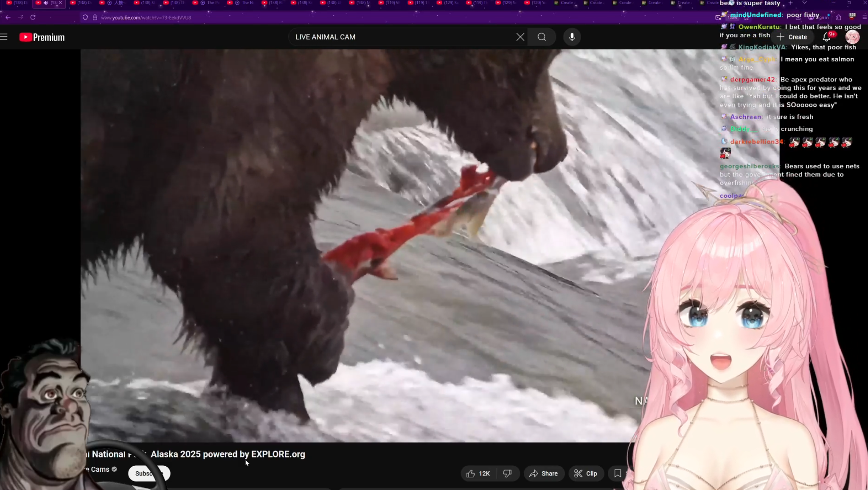Close the active YouTube tab
Screen dimensions: 868x490
point(60,3)
